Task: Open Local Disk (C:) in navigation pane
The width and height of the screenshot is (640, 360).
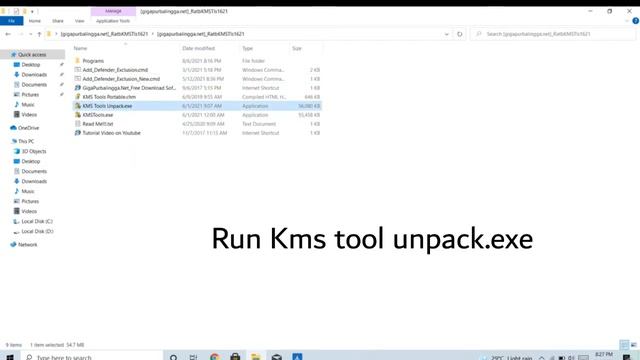Action: tap(37, 221)
